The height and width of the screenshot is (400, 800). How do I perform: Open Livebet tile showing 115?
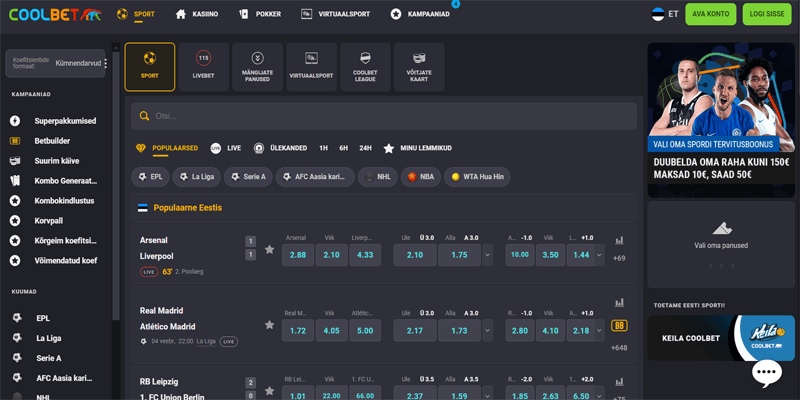204,67
